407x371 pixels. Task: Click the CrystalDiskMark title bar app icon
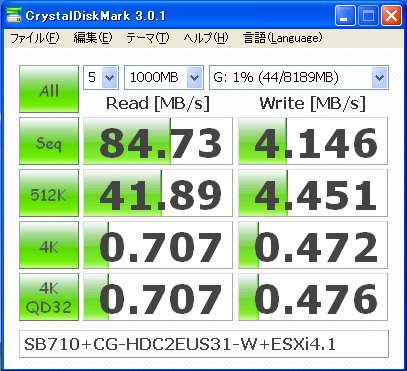click(14, 15)
